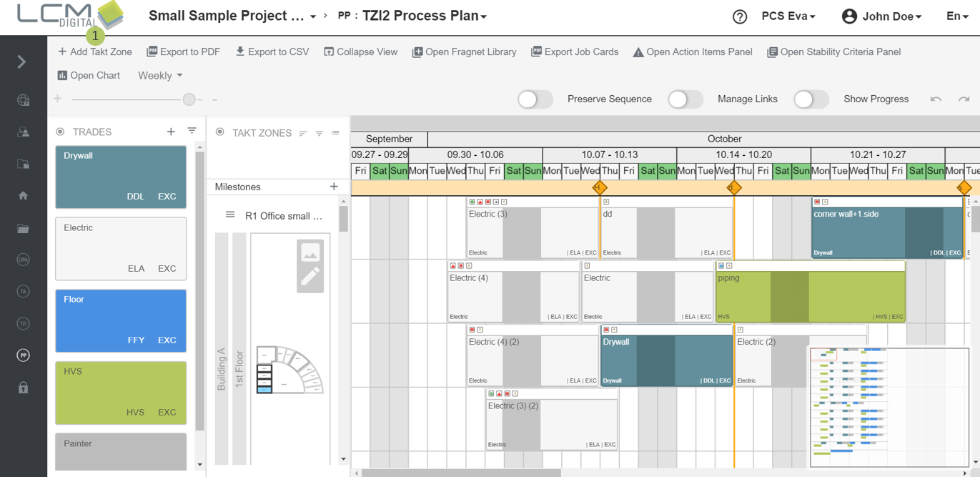Toggle the Show Progress switch
Viewport: 980px width, 477px height.
point(811,99)
